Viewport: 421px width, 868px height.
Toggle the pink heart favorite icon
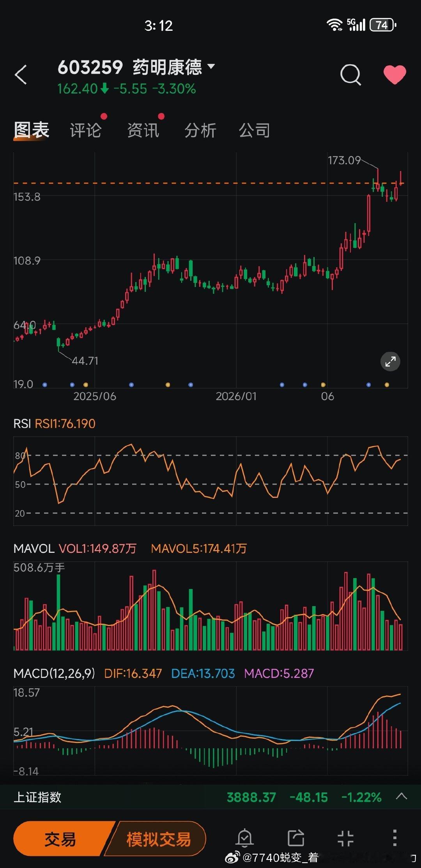(x=394, y=75)
